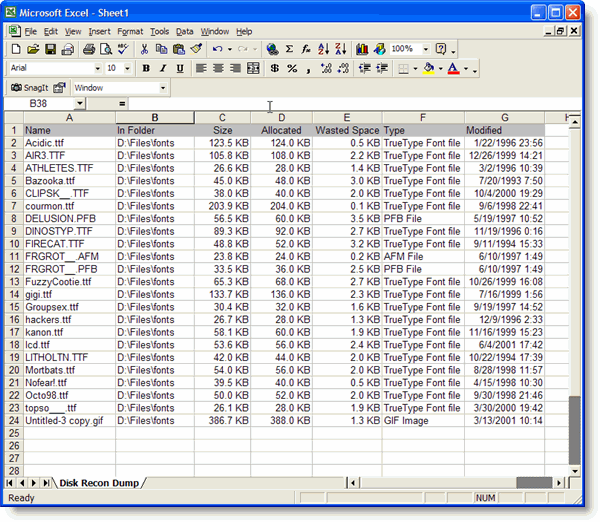The height and width of the screenshot is (522, 600).
Task: Open the Insert menu
Action: (99, 32)
